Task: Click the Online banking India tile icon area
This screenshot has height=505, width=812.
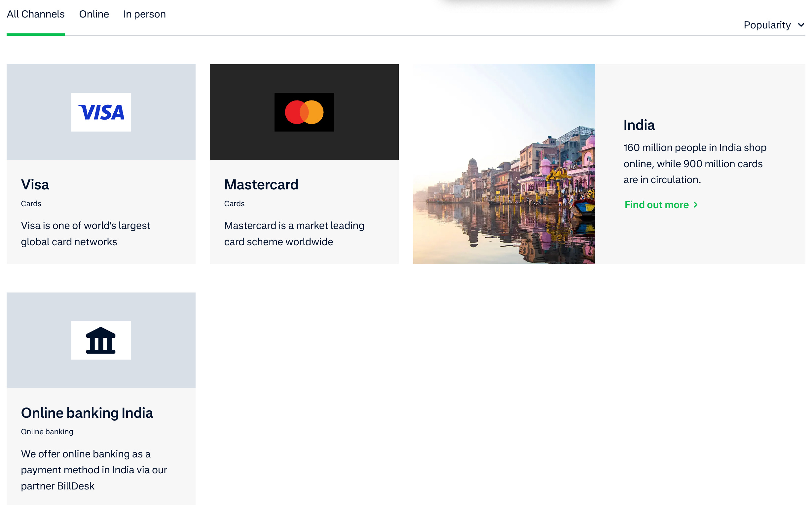Action: (101, 340)
